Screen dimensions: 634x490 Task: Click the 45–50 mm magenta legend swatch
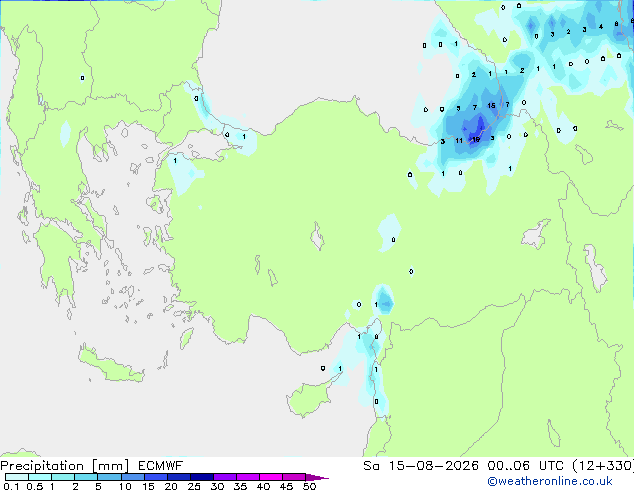[x=294, y=477]
